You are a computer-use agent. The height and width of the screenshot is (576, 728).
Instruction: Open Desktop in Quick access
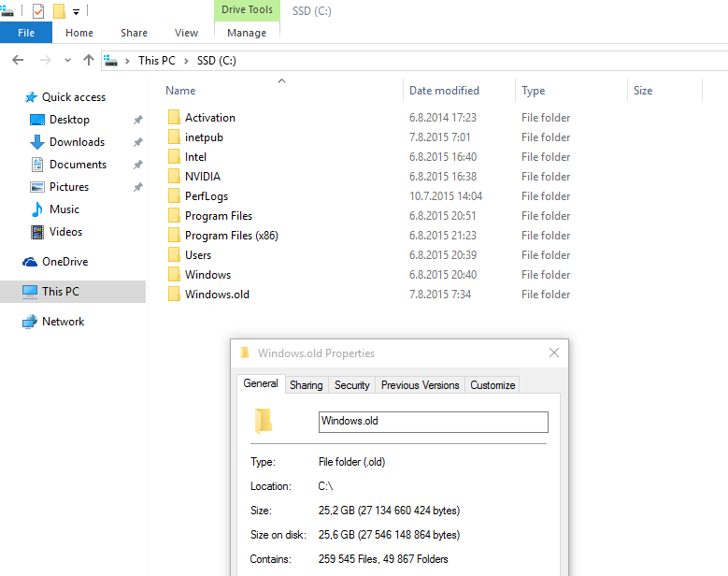point(70,120)
